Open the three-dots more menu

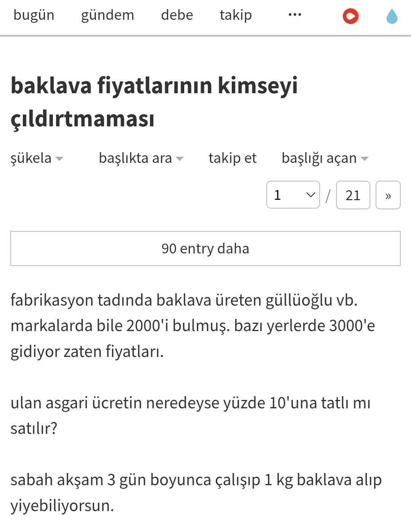click(295, 15)
